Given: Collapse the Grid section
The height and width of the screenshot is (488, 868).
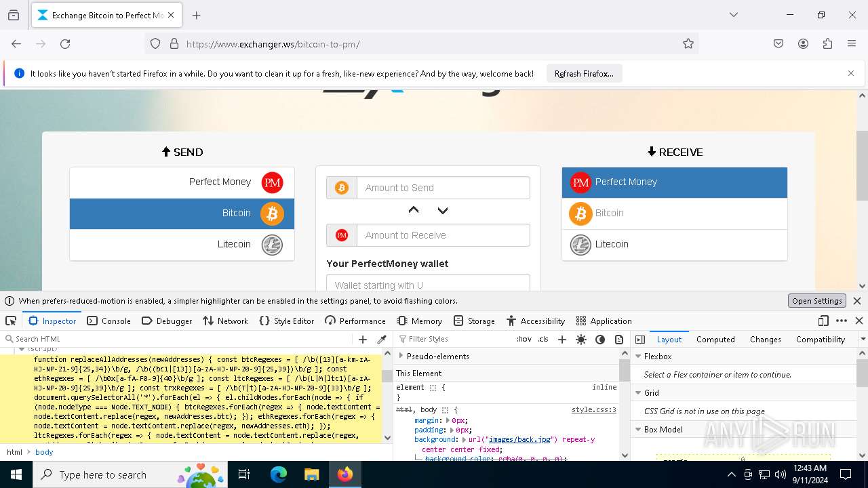Looking at the screenshot, I should click(638, 392).
